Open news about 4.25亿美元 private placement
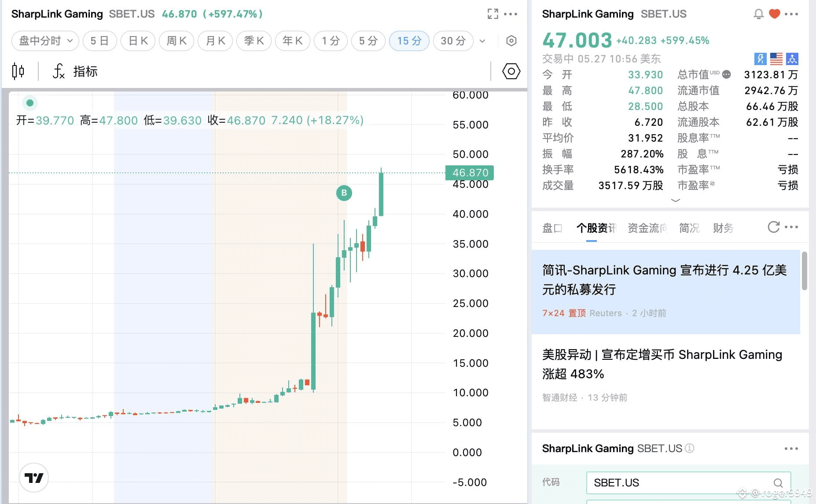 665,292
